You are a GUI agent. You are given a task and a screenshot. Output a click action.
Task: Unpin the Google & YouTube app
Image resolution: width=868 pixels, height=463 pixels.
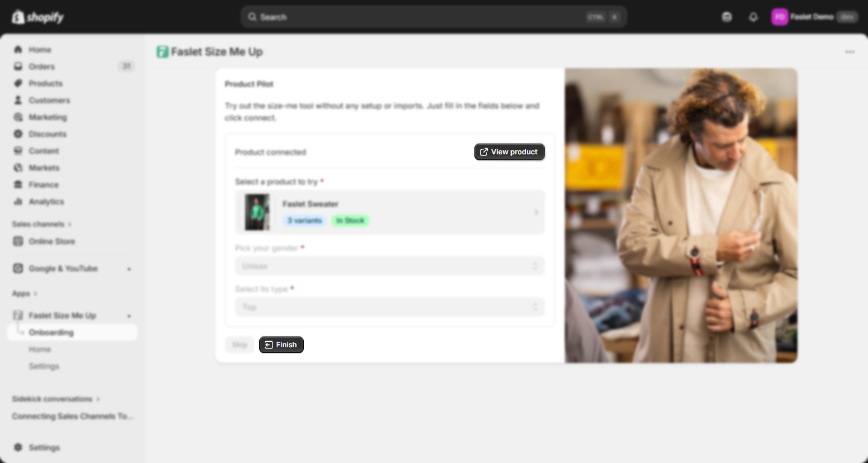129,269
